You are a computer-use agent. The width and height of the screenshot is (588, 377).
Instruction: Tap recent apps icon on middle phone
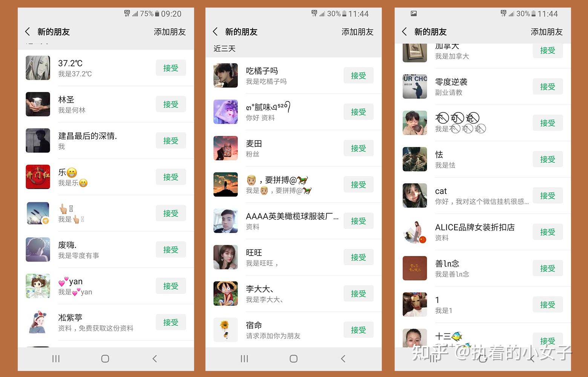244,359
